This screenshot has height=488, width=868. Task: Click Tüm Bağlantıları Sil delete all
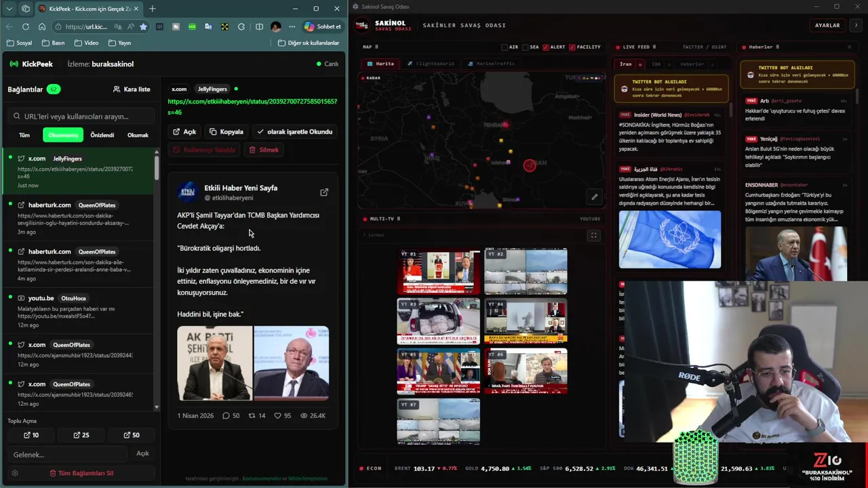[81, 473]
